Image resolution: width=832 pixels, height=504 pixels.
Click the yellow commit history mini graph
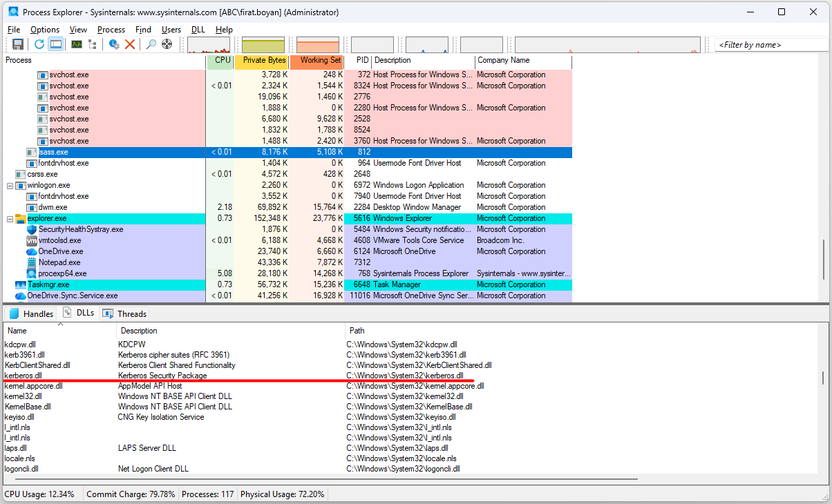click(x=263, y=45)
